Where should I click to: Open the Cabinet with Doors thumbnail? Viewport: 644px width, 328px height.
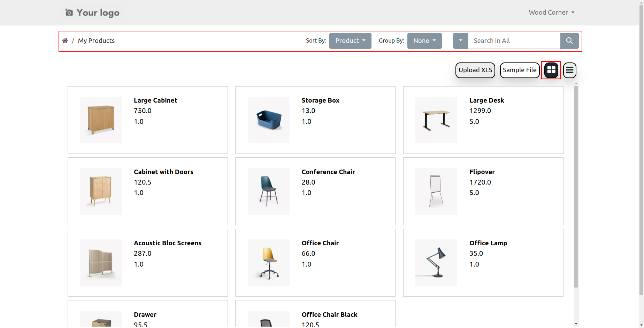[x=101, y=191]
